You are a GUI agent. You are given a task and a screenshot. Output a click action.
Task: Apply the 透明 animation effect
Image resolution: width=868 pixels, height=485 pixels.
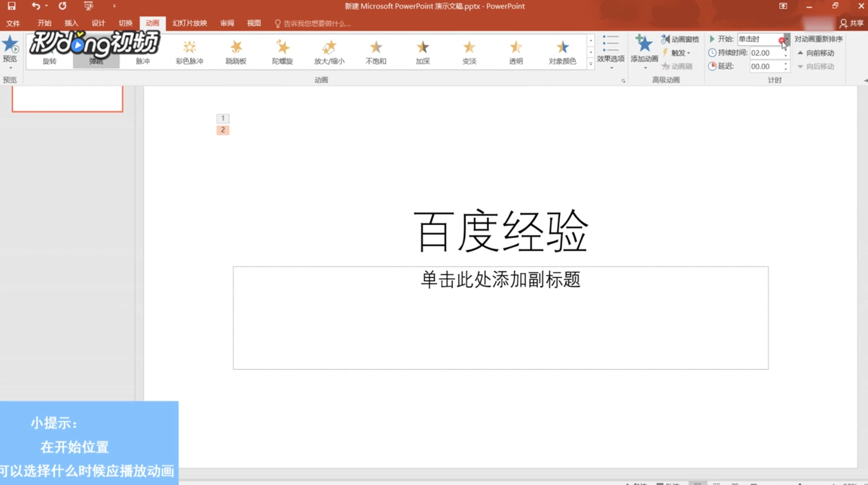(516, 52)
